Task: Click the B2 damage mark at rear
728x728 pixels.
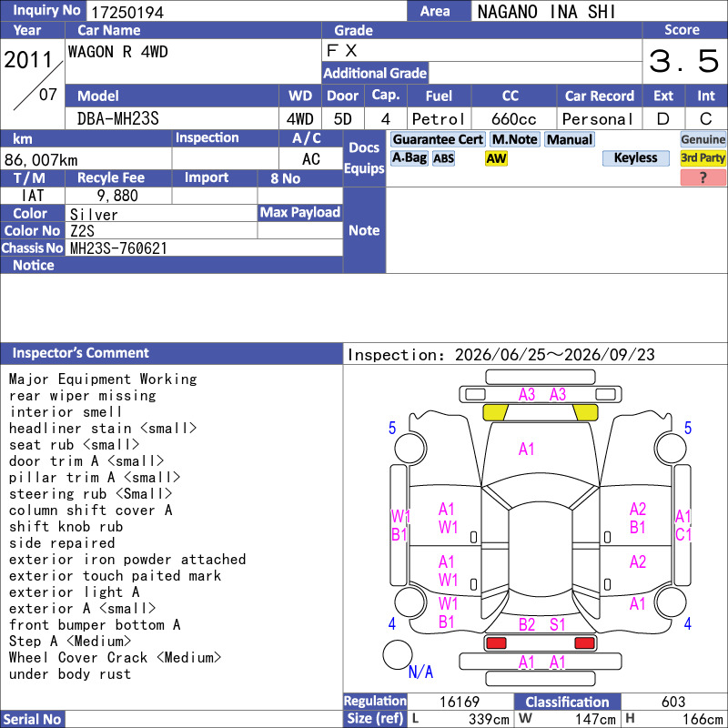Action: pos(527,624)
